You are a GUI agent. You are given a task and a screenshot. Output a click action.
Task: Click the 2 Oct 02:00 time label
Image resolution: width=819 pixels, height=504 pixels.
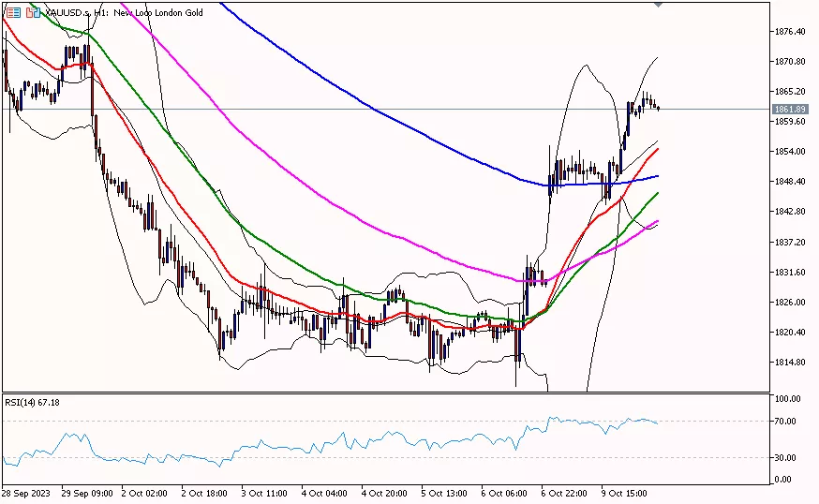pos(144,493)
